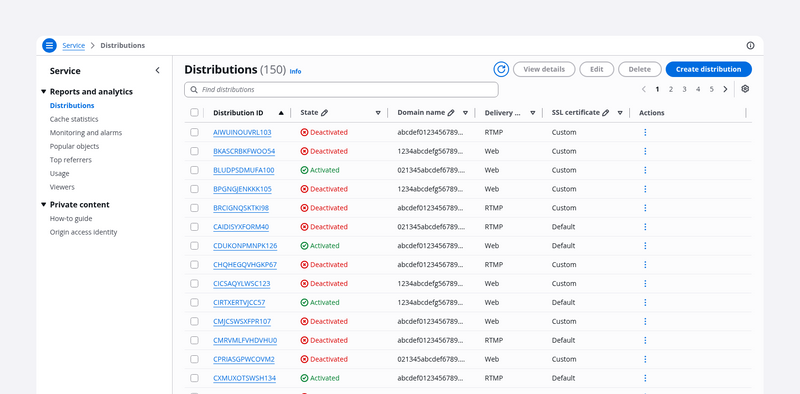Open actions menu for CDUKONPMNPK126 row
This screenshot has width=800, height=394.
click(x=645, y=245)
